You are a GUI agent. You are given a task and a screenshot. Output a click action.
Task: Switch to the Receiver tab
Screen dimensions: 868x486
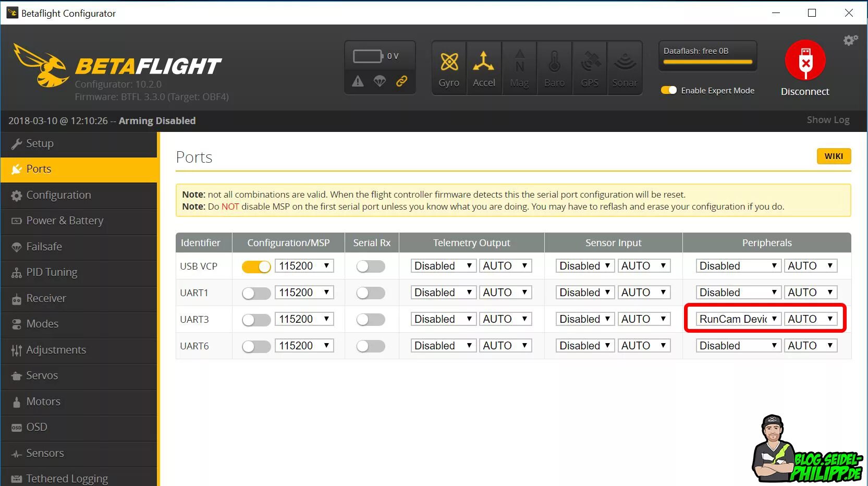79,299
